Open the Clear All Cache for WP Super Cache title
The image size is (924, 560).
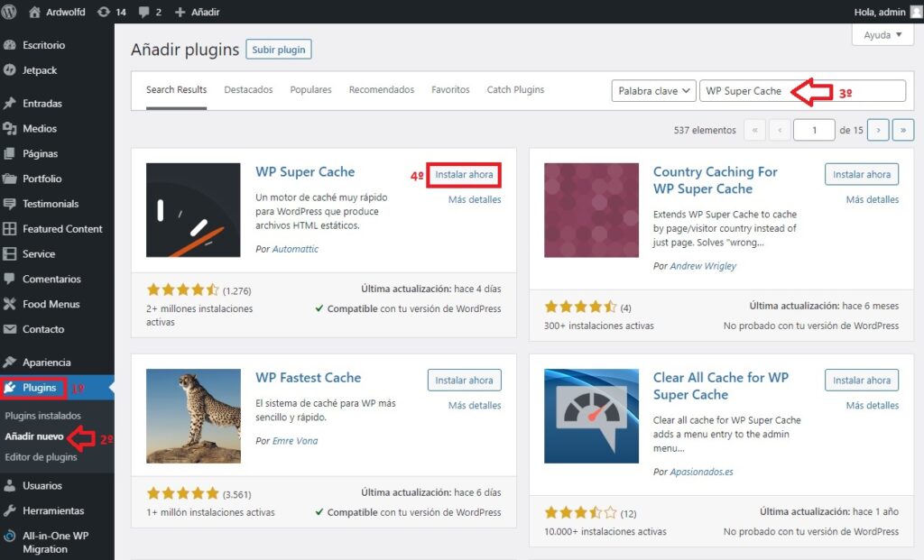pos(720,386)
